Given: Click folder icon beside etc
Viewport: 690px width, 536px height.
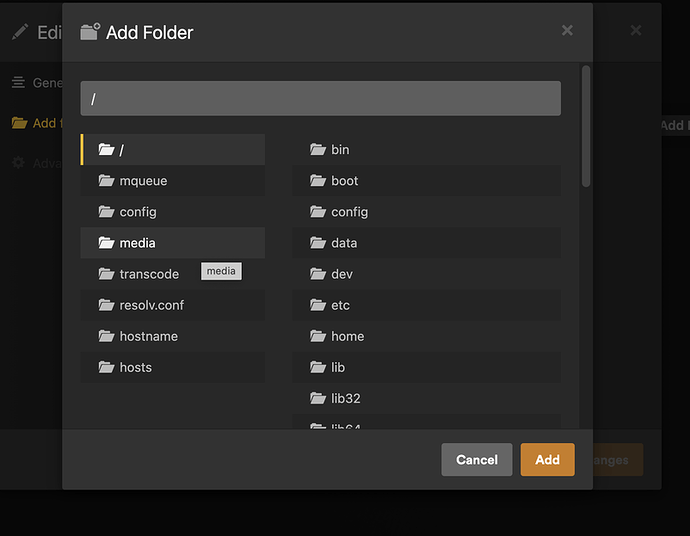Looking at the screenshot, I should pos(318,305).
